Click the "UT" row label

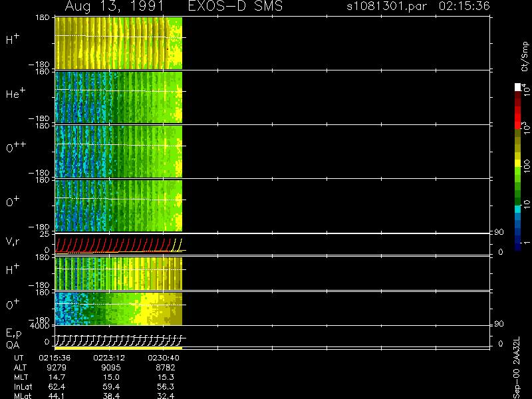19,358
